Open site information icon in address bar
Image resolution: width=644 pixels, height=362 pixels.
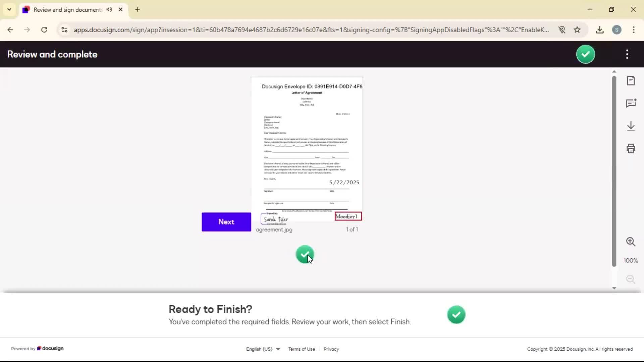(64, 30)
